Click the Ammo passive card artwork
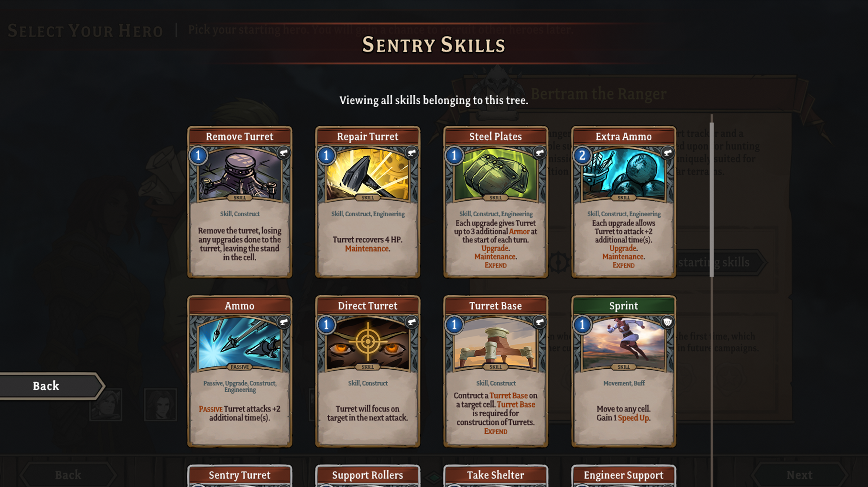This screenshot has width=868, height=487. tap(239, 343)
